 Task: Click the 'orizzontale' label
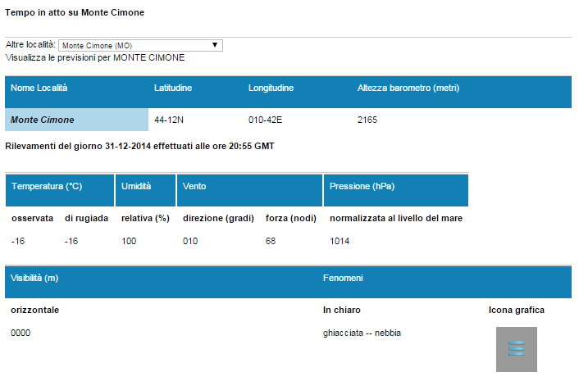(x=35, y=311)
